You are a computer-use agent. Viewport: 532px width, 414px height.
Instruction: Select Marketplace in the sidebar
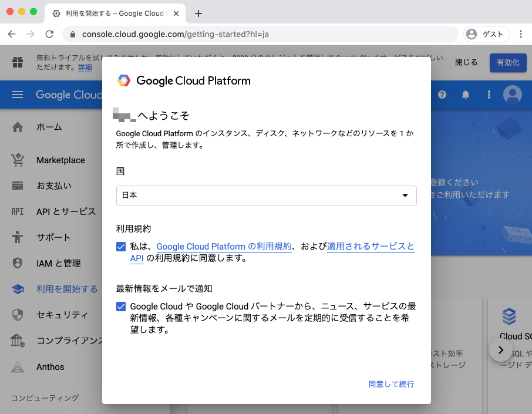click(60, 160)
